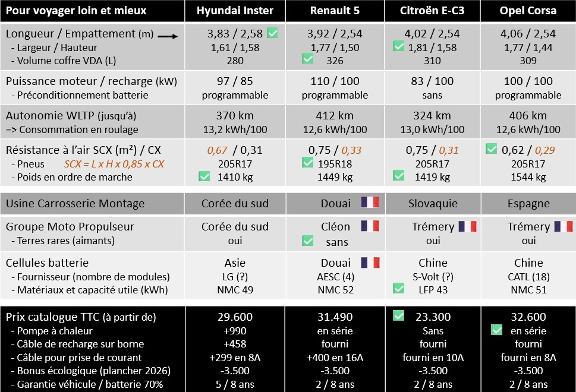The height and width of the screenshot is (392, 576).
Task: Click green checkmark beside LFP 43
Action: [x=399, y=288]
